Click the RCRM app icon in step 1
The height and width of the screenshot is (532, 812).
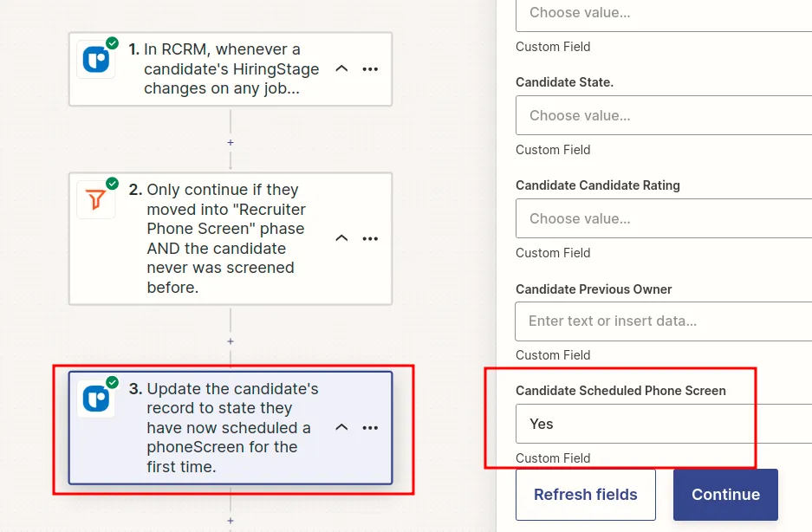coord(95,60)
